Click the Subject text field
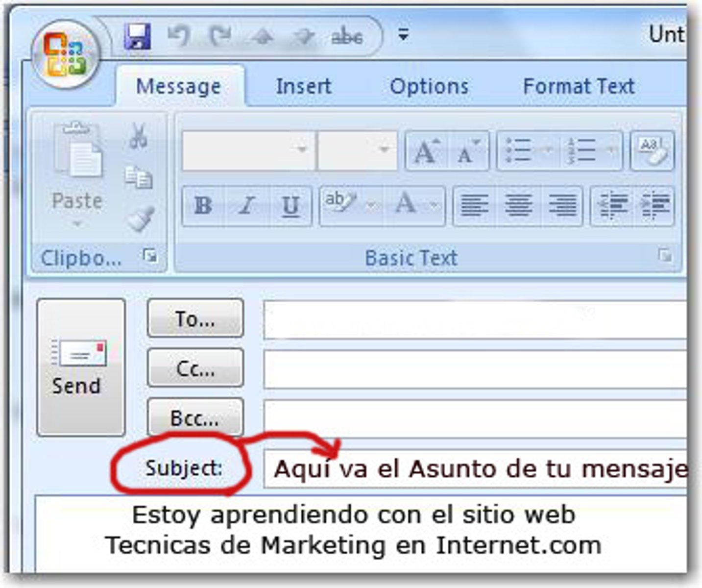 point(475,469)
